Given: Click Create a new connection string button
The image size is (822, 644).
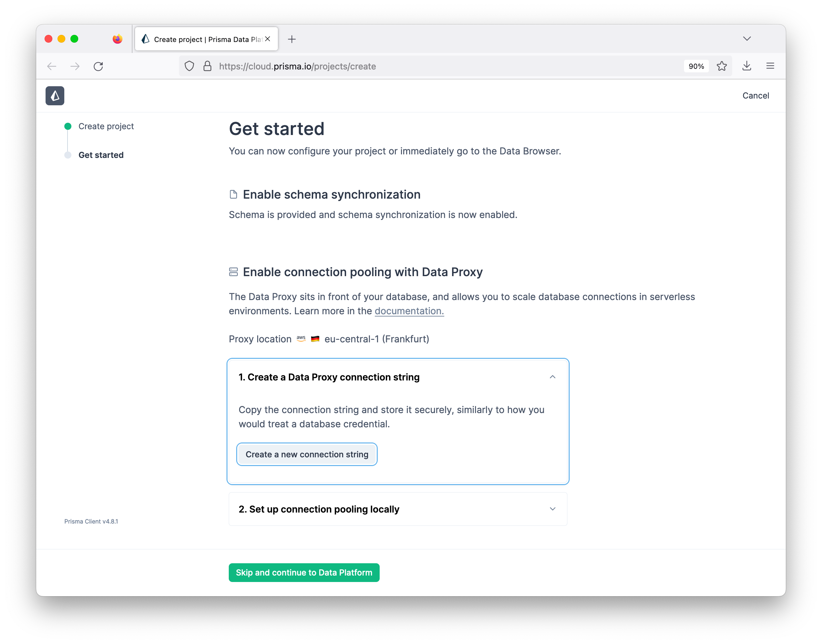Looking at the screenshot, I should point(306,454).
